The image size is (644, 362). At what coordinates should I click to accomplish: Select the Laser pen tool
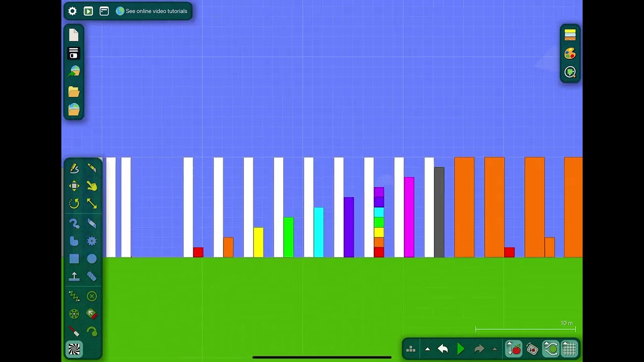point(74,331)
